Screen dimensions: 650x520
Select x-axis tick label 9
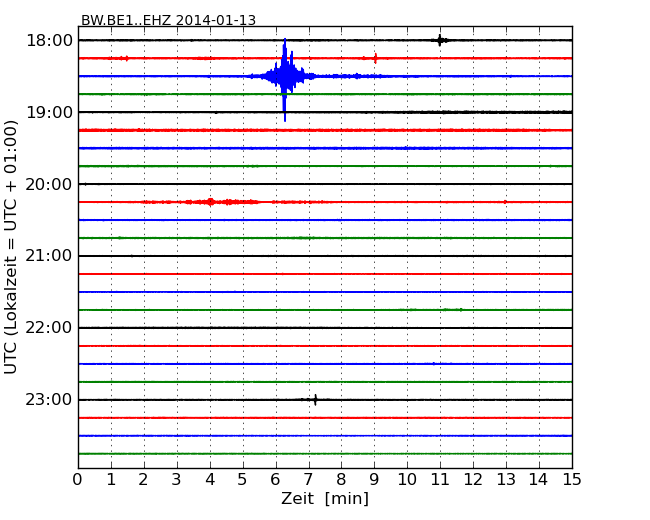point(374,479)
